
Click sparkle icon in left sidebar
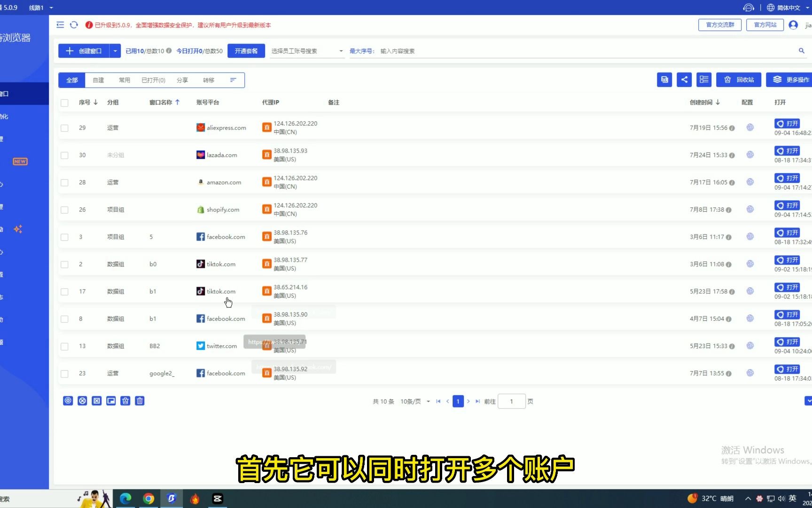(x=18, y=229)
